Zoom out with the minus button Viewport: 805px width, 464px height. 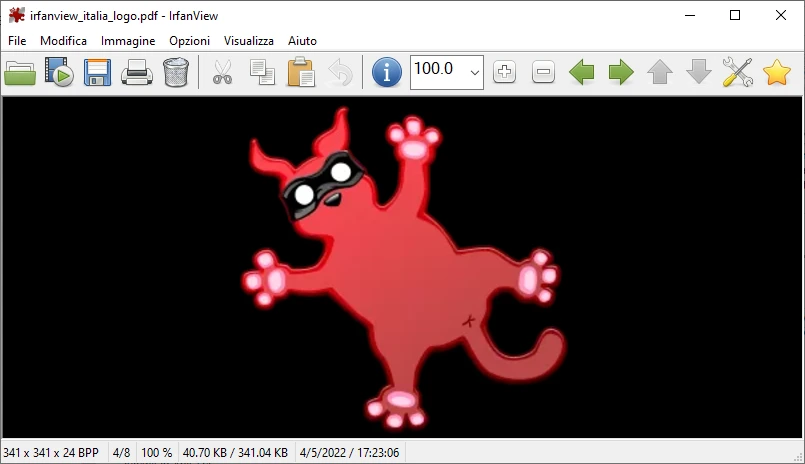pos(543,72)
